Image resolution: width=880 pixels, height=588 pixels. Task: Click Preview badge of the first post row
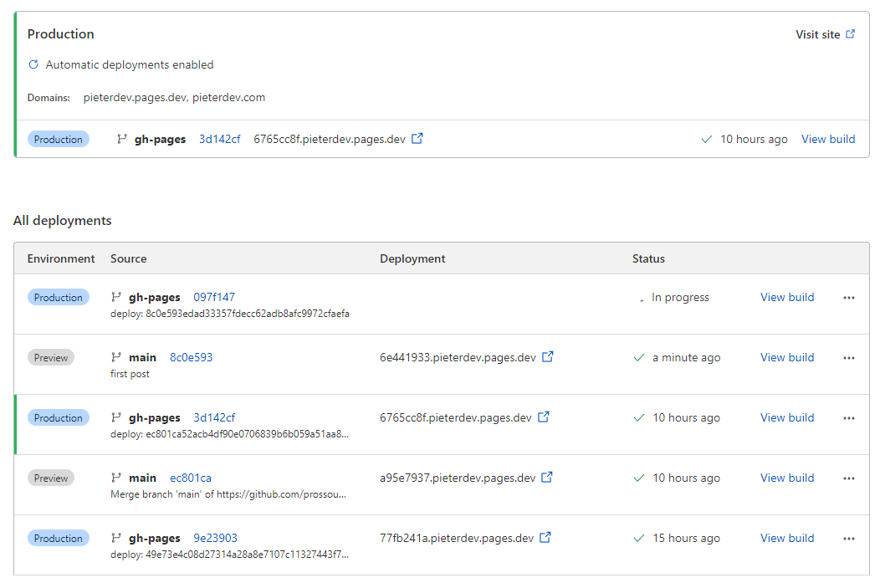[x=51, y=357]
